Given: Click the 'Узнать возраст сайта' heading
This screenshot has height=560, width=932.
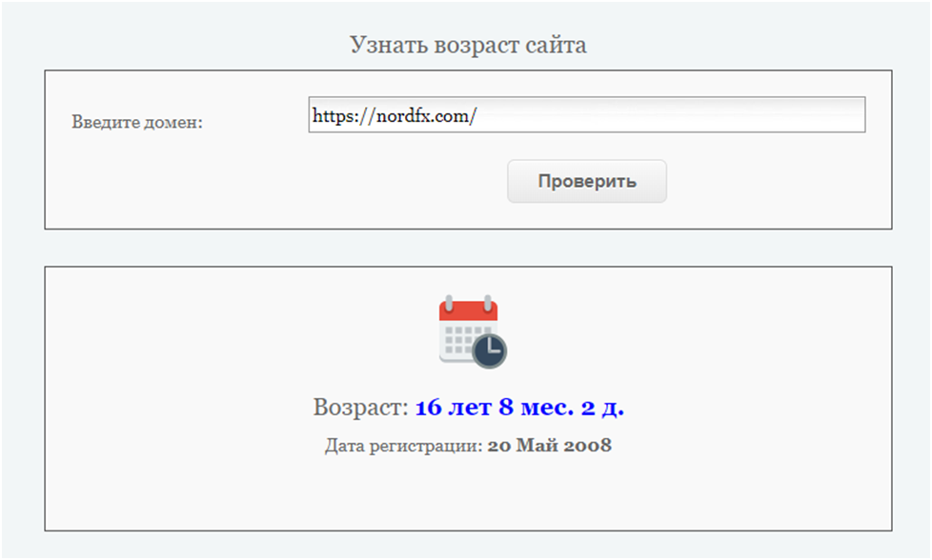Looking at the screenshot, I should pyautogui.click(x=468, y=45).
